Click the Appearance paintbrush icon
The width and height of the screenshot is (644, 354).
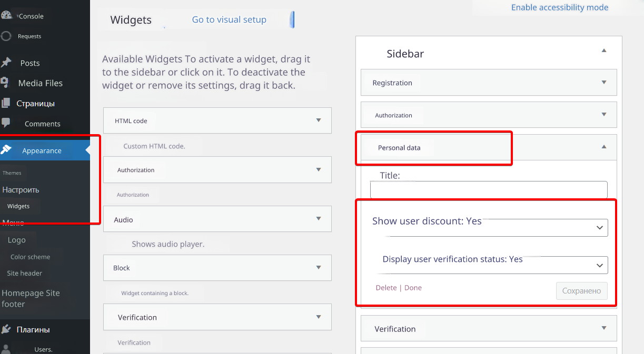click(x=6, y=150)
